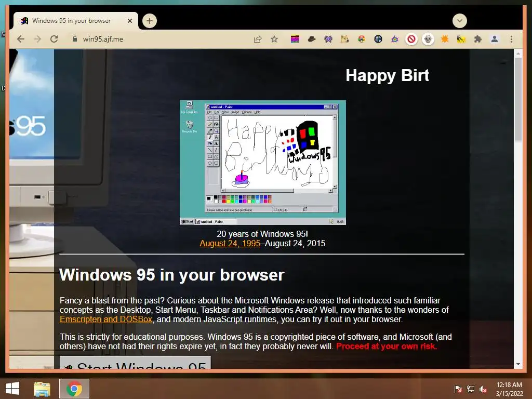Open a new tab with the plus button

point(149,21)
